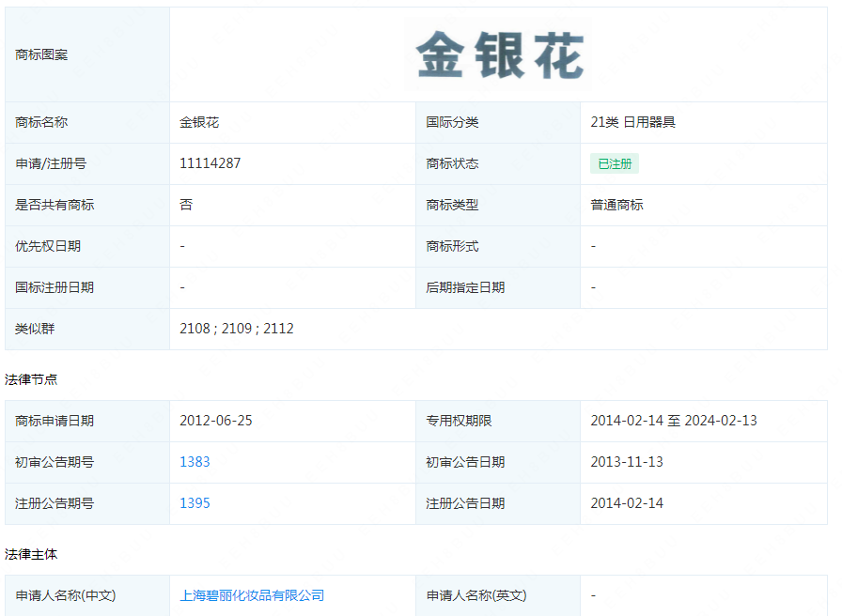Click the application date 2012-06-25
842x616 pixels.
coord(216,421)
